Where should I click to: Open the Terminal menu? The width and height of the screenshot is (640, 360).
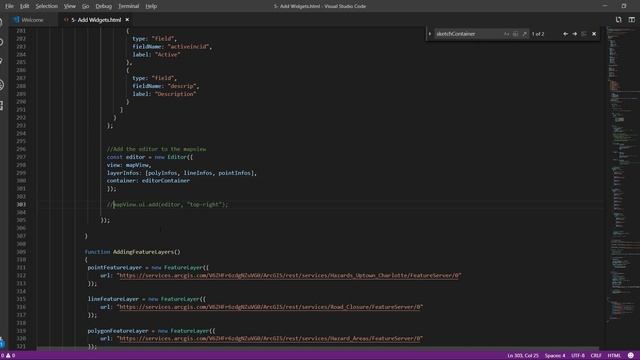(129, 6)
